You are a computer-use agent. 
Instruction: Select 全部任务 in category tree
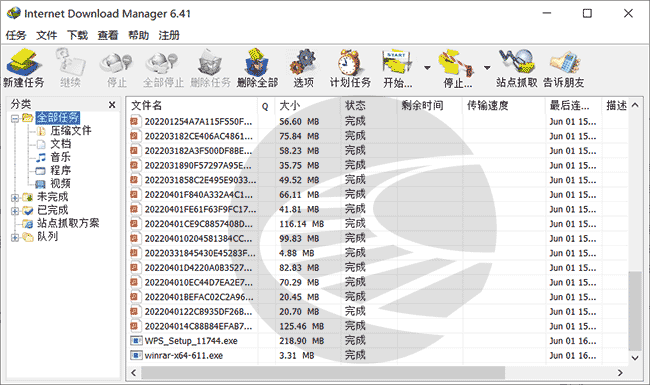coord(58,118)
